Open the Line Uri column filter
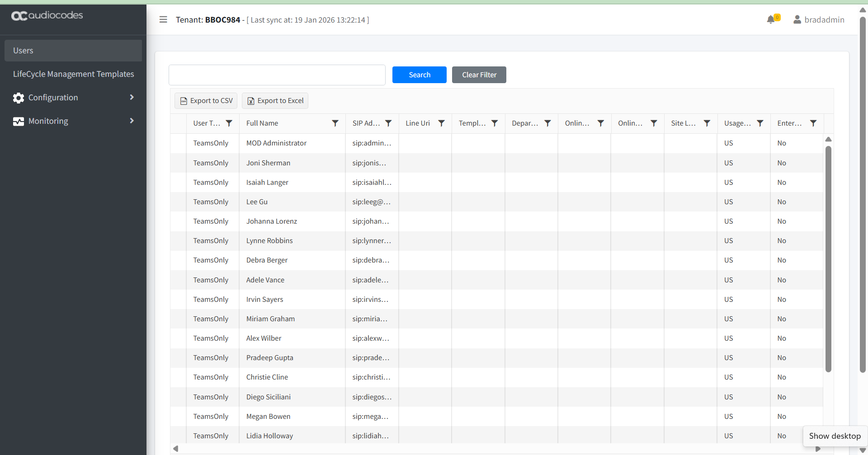The height and width of the screenshot is (455, 868). point(441,123)
